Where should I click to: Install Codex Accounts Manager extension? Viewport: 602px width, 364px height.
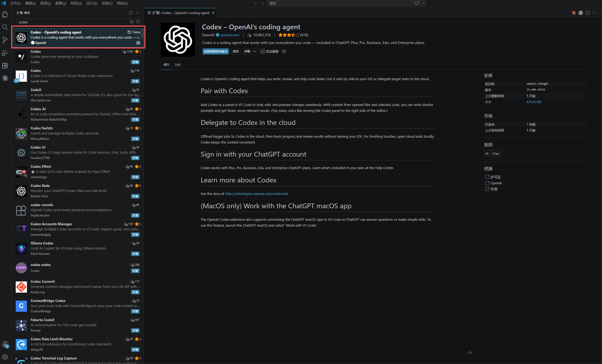point(135,235)
